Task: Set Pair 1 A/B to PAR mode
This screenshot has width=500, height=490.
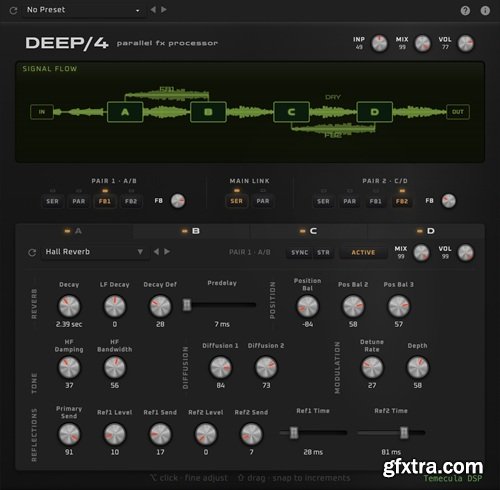Action: click(x=79, y=201)
